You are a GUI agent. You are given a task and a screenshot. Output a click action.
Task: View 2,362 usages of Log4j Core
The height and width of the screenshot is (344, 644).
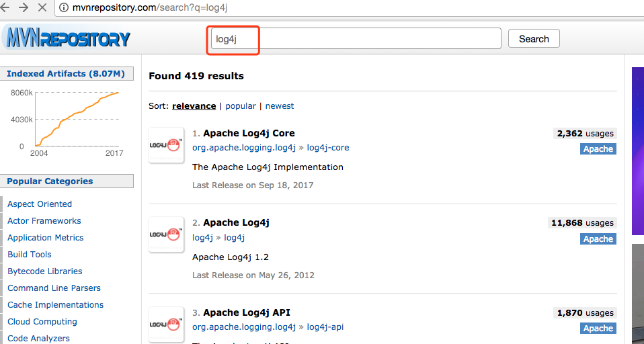pos(586,134)
